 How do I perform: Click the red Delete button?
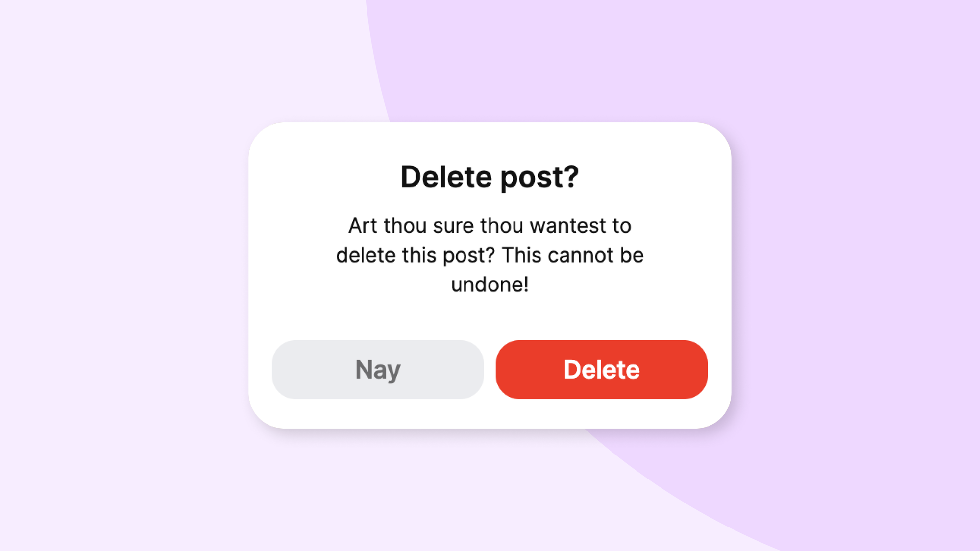pyautogui.click(x=601, y=369)
